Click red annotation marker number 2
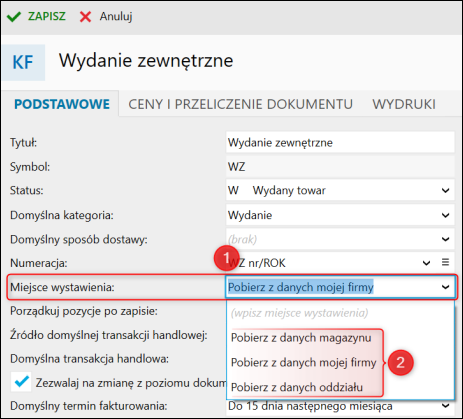Screen dimensions: 463x419 (400, 362)
